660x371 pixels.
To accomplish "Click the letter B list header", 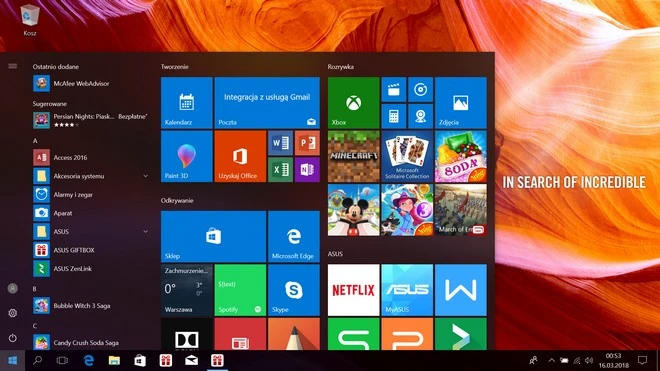I will [35, 289].
